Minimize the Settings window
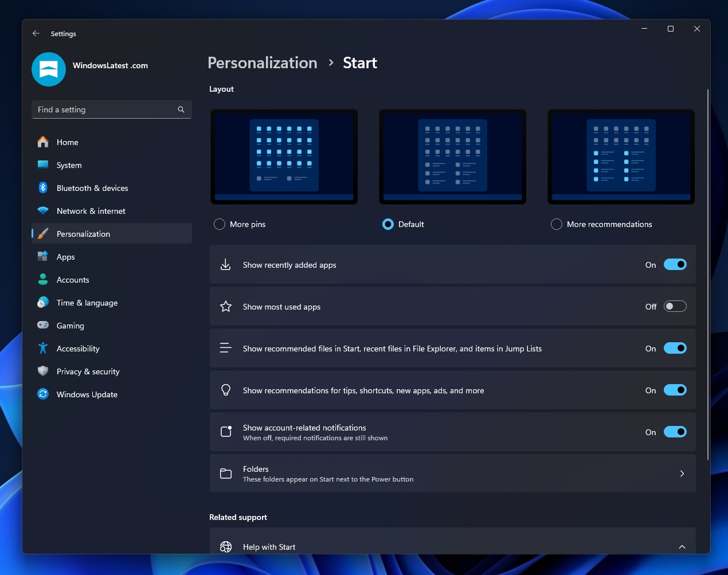 [x=644, y=29]
